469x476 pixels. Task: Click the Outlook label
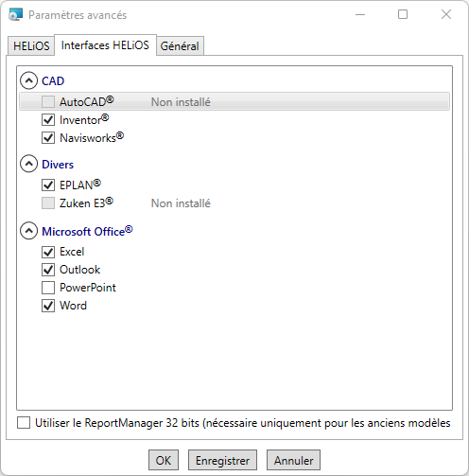tap(79, 270)
